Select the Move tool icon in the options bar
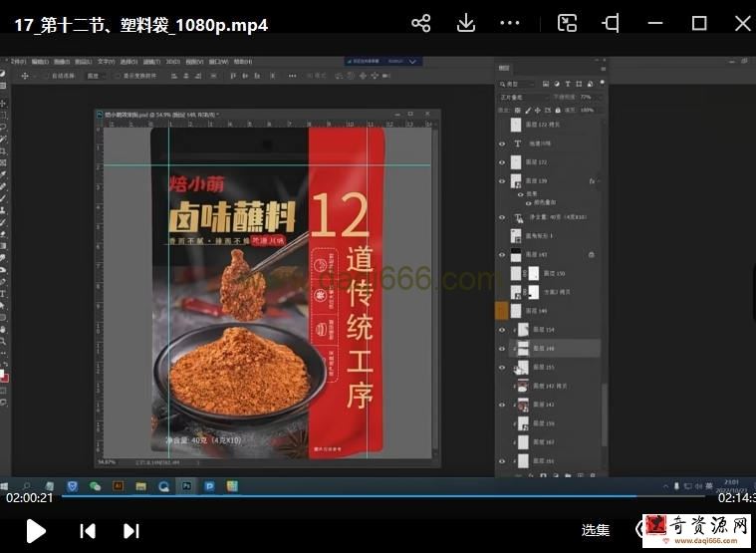756x553 pixels. click(25, 76)
